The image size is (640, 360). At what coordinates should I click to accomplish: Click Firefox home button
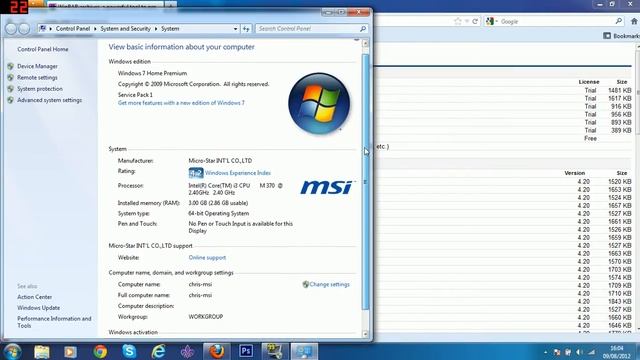point(634,21)
